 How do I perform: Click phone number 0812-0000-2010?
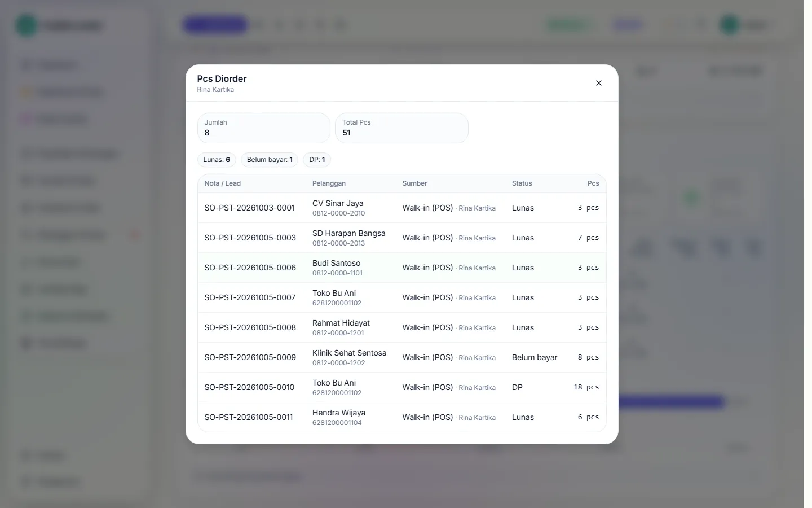(x=338, y=213)
